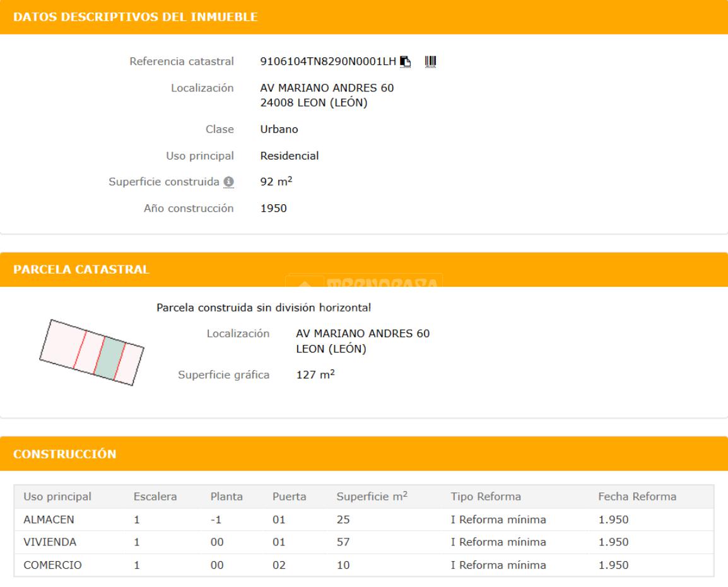Click the Puerta column header

coord(289,497)
